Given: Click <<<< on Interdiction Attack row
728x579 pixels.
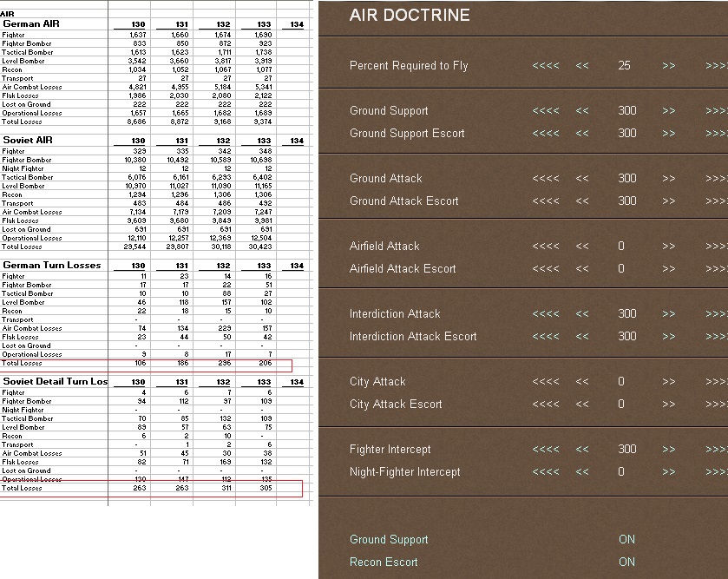Looking at the screenshot, I should coord(546,314).
